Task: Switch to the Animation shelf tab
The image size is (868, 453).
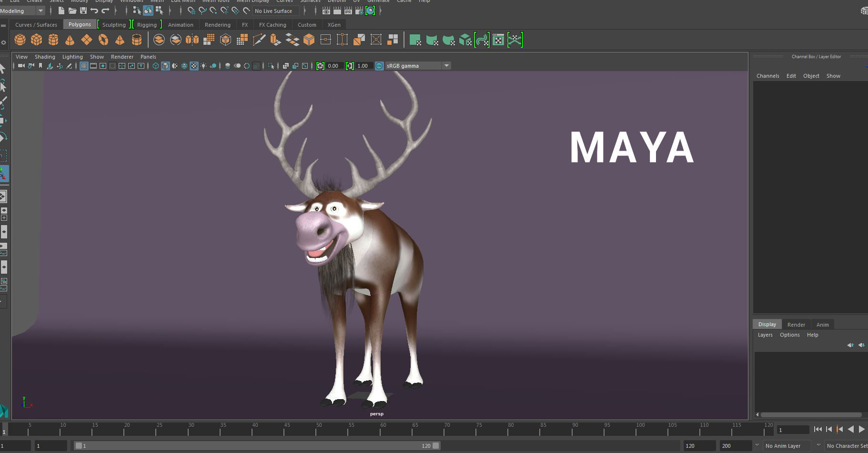Action: click(x=181, y=25)
